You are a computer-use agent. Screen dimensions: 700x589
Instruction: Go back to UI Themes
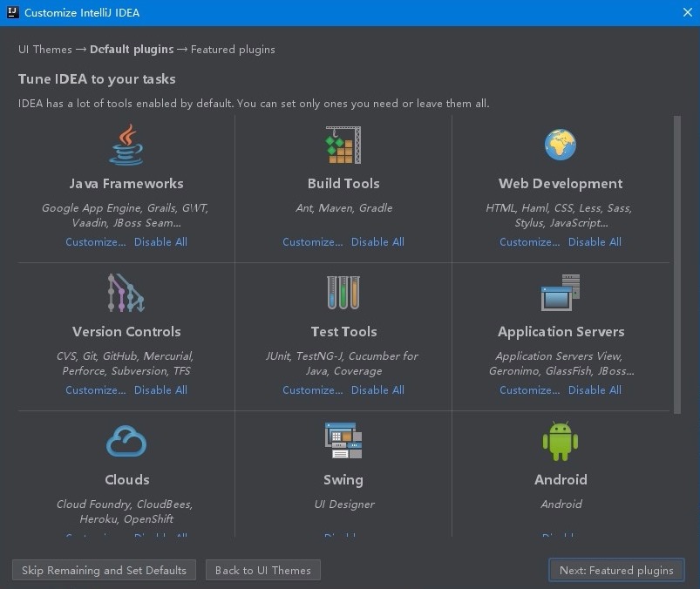[x=262, y=571]
